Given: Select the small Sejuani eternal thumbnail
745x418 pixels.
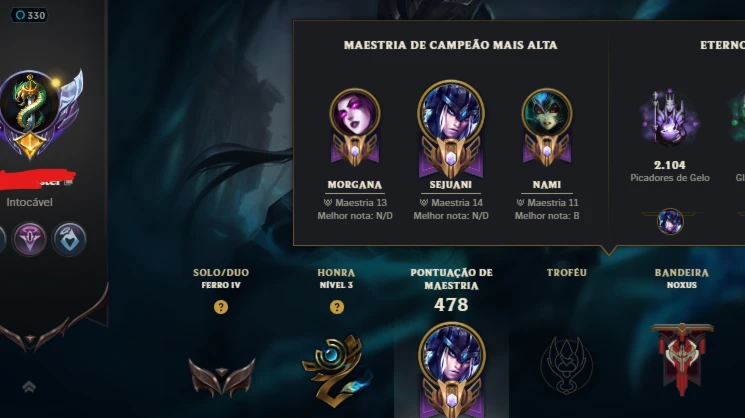Looking at the screenshot, I should (x=670, y=221).
